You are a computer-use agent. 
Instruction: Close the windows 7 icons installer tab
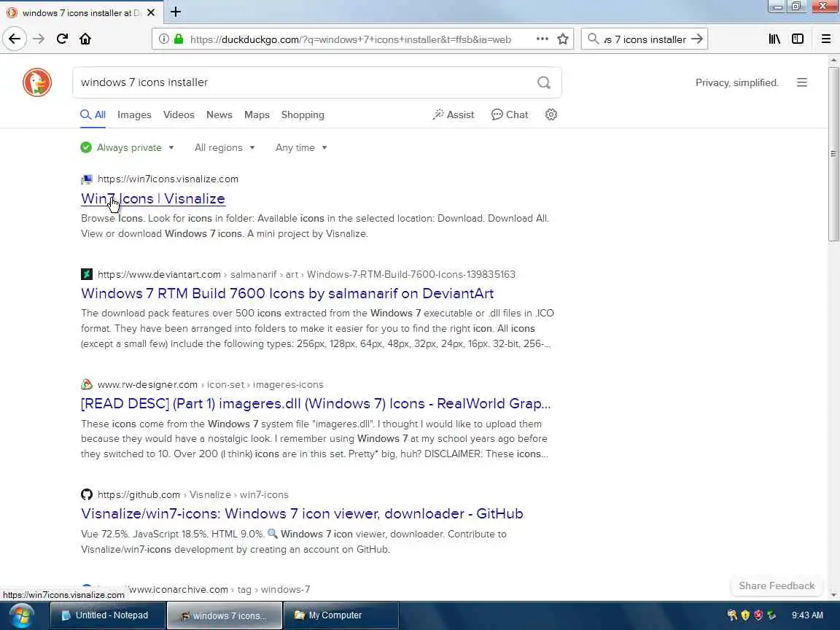[x=151, y=12]
